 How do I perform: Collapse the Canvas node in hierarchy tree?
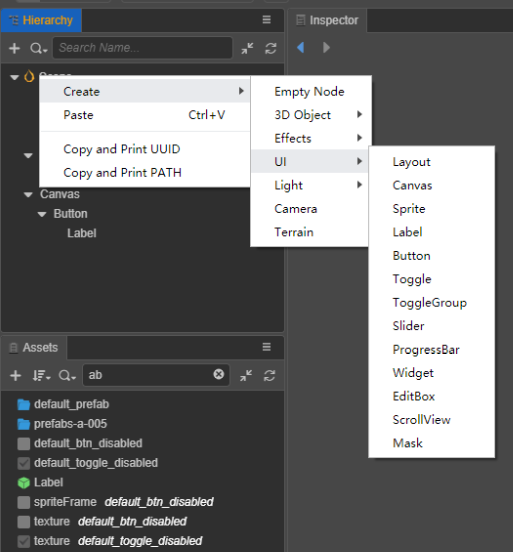[x=28, y=194]
